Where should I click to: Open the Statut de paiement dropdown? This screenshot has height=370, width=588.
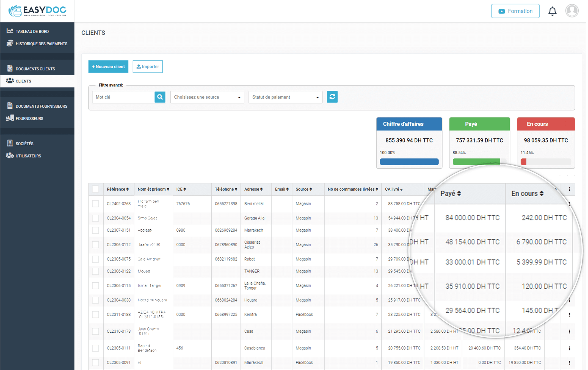coord(285,97)
